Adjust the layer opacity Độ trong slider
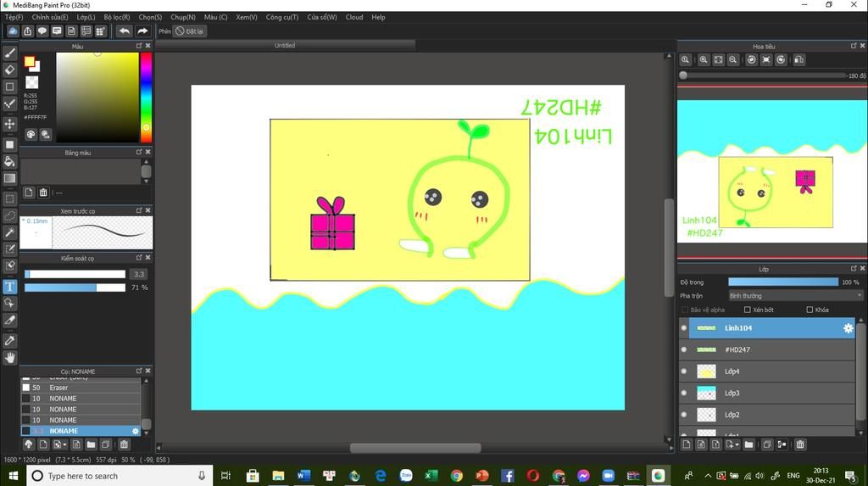 click(x=783, y=282)
